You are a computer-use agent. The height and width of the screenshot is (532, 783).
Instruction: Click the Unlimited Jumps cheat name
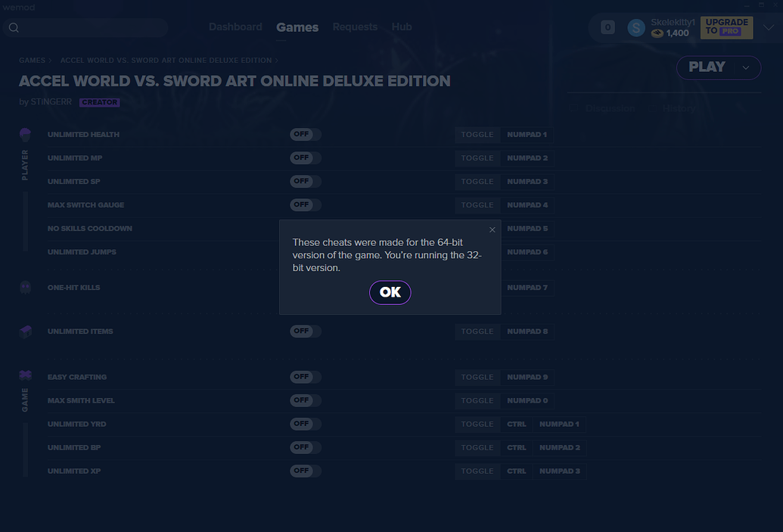[x=82, y=252]
